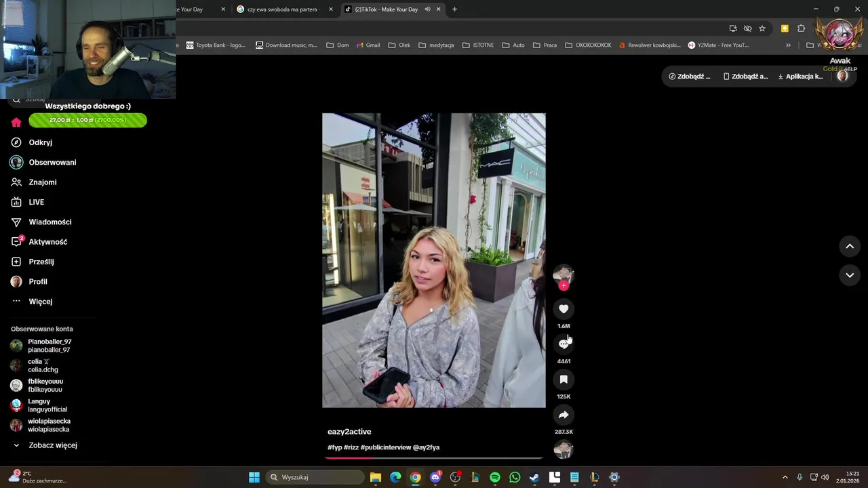Follow creator via red plus badge
The height and width of the screenshot is (488, 868).
coord(564,285)
